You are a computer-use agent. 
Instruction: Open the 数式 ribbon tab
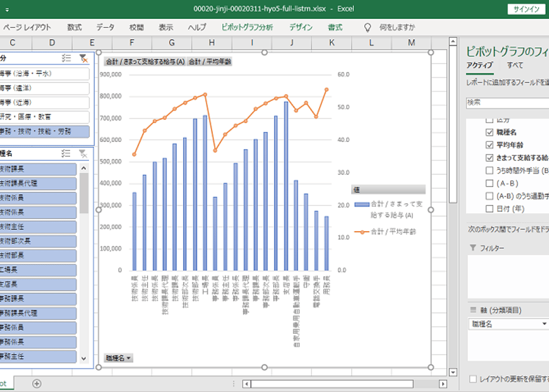click(74, 27)
